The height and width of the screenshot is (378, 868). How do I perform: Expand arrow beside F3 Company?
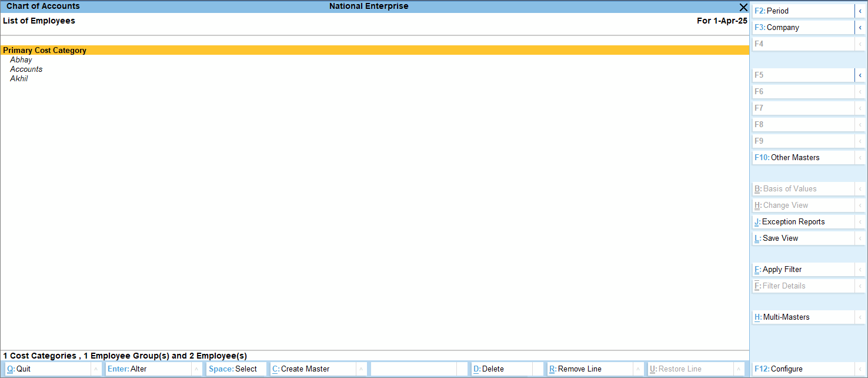860,28
